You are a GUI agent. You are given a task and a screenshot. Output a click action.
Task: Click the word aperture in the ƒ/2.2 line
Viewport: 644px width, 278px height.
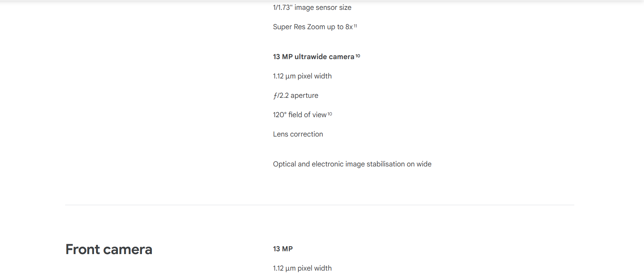(304, 96)
